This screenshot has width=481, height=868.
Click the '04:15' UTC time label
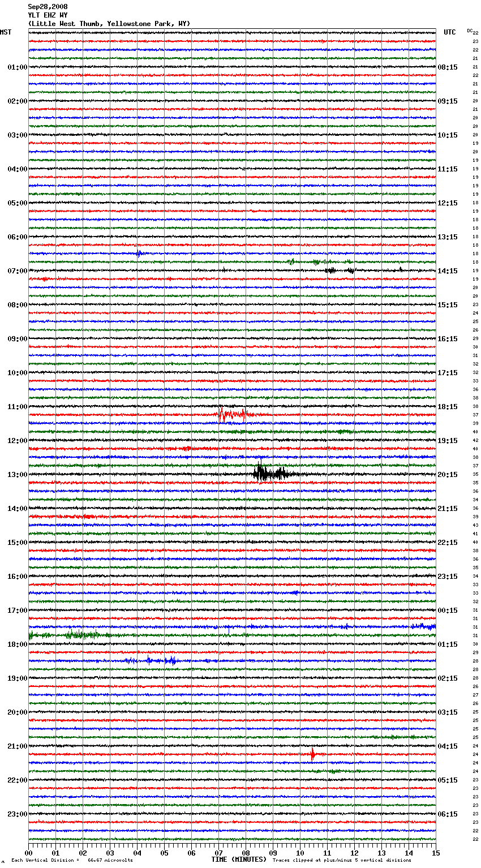(x=448, y=746)
